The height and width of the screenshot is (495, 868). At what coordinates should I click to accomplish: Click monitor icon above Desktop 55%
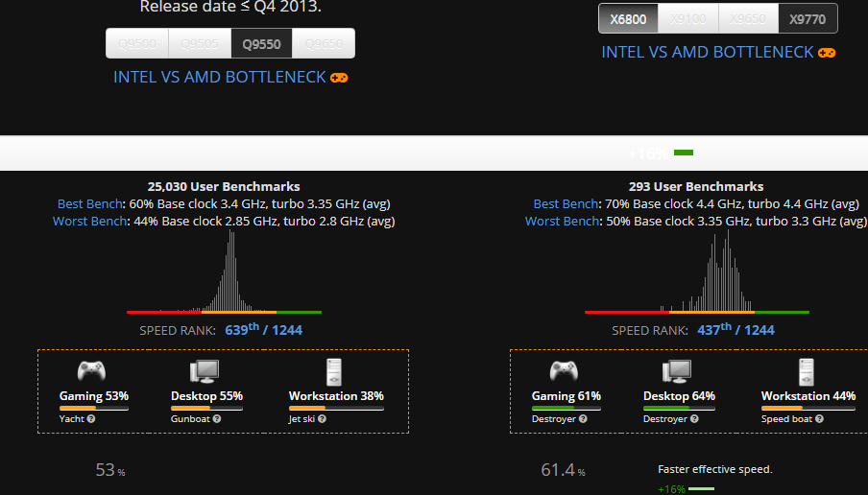[205, 371]
